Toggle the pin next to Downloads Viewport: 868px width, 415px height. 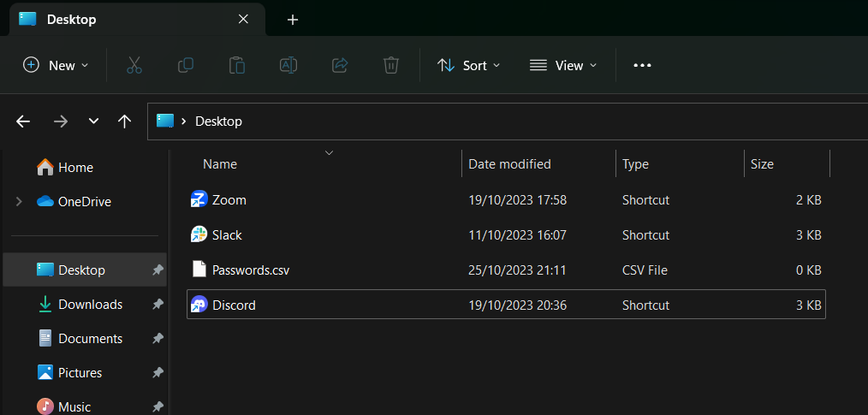158,305
